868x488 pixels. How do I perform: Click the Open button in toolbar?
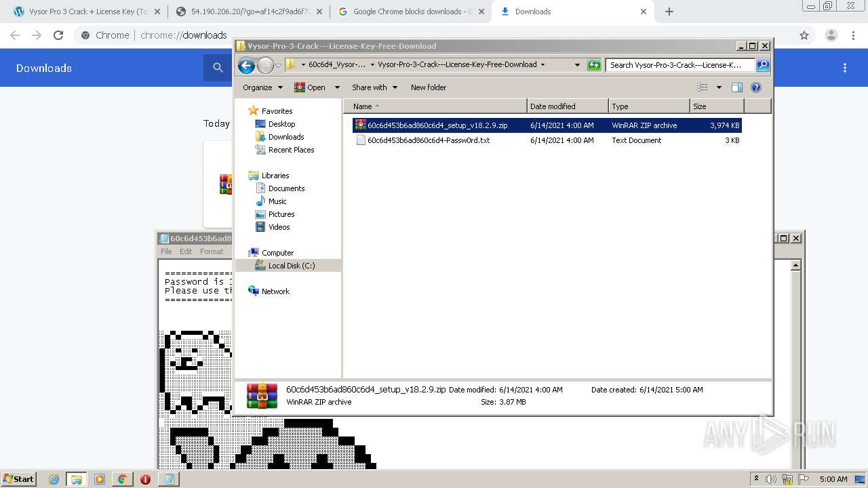coord(310,87)
